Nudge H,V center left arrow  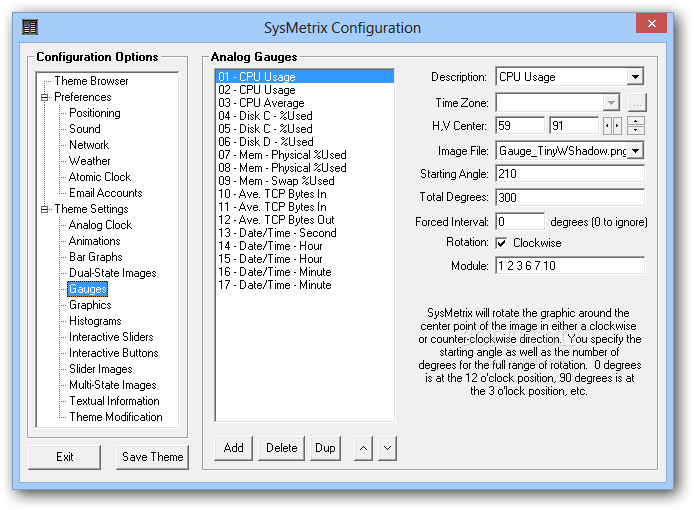(x=608, y=126)
